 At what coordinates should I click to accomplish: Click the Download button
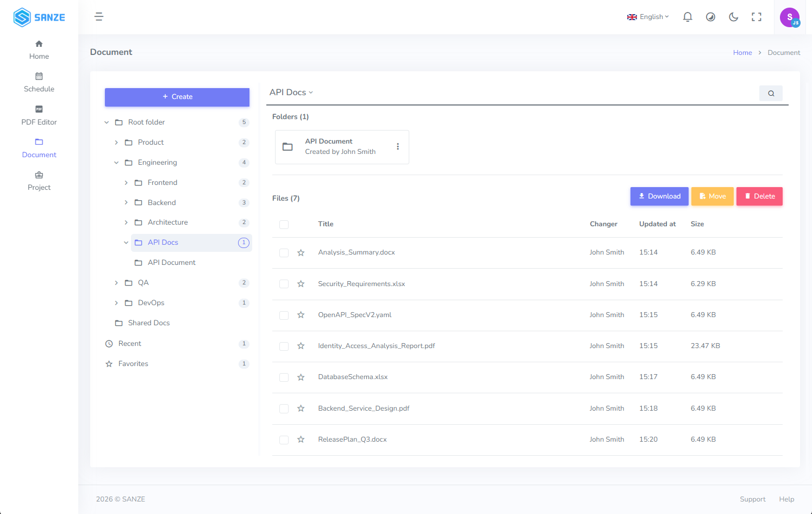[659, 196]
